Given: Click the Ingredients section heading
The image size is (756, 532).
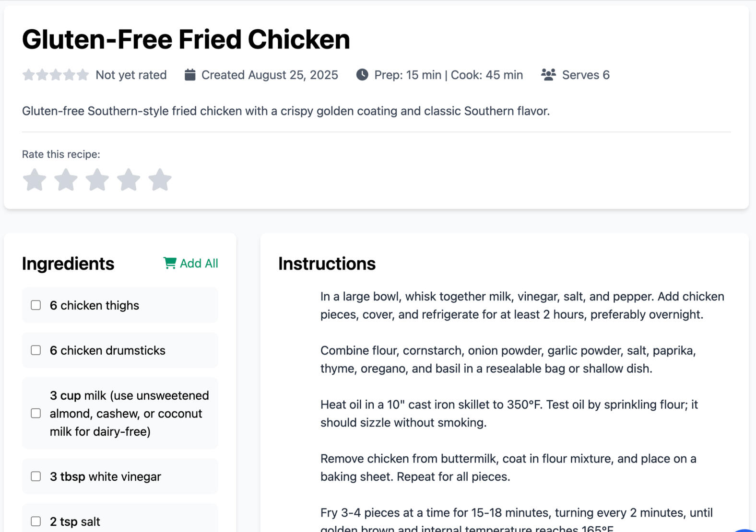Looking at the screenshot, I should point(68,263).
